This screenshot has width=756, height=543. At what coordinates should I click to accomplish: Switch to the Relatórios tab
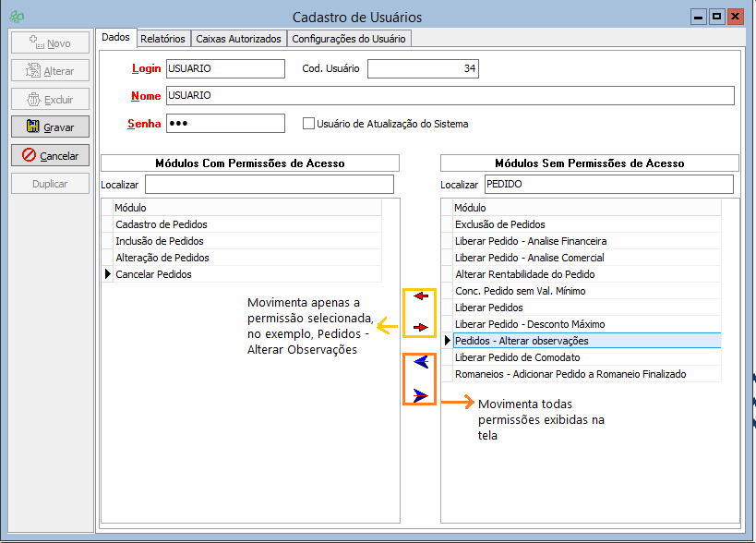tap(163, 39)
